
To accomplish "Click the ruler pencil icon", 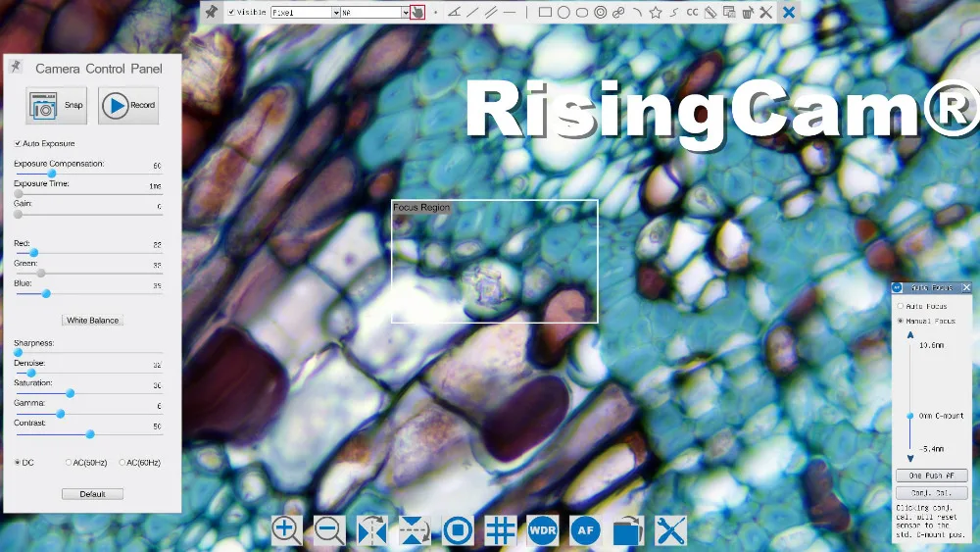I will coord(710,12).
